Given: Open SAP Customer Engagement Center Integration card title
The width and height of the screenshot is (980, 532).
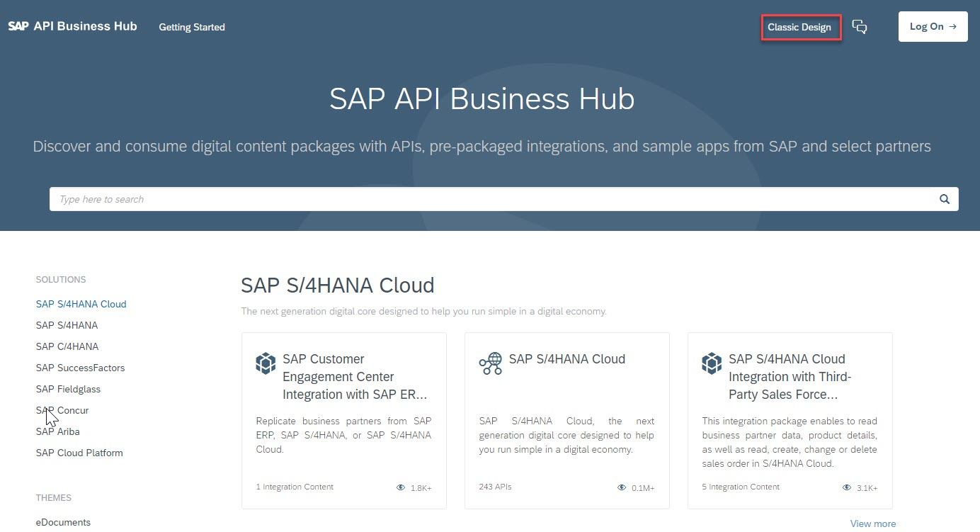Looking at the screenshot, I should 355,377.
